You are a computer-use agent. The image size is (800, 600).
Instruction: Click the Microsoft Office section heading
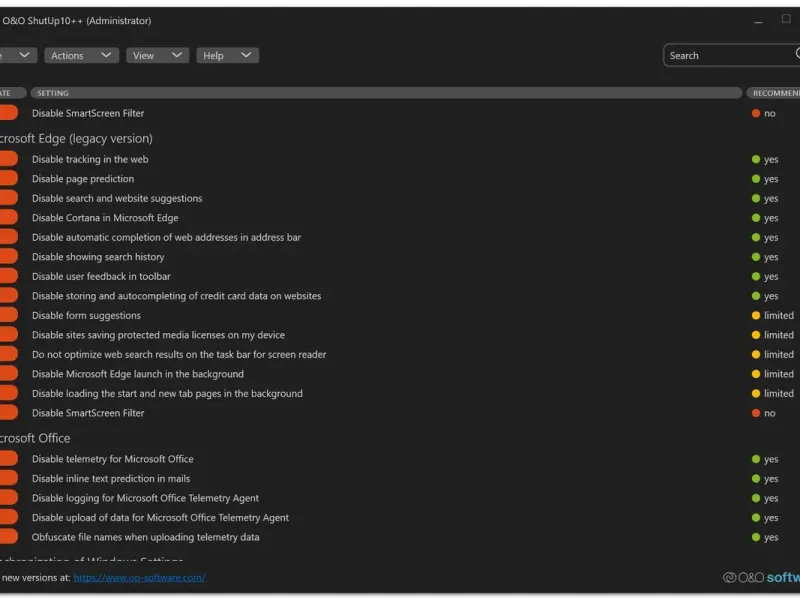(35, 438)
